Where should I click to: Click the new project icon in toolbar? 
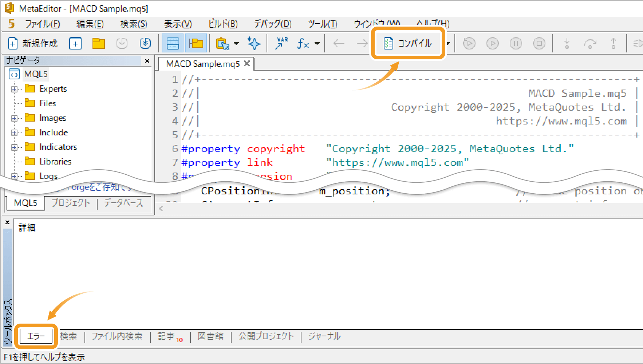point(75,43)
